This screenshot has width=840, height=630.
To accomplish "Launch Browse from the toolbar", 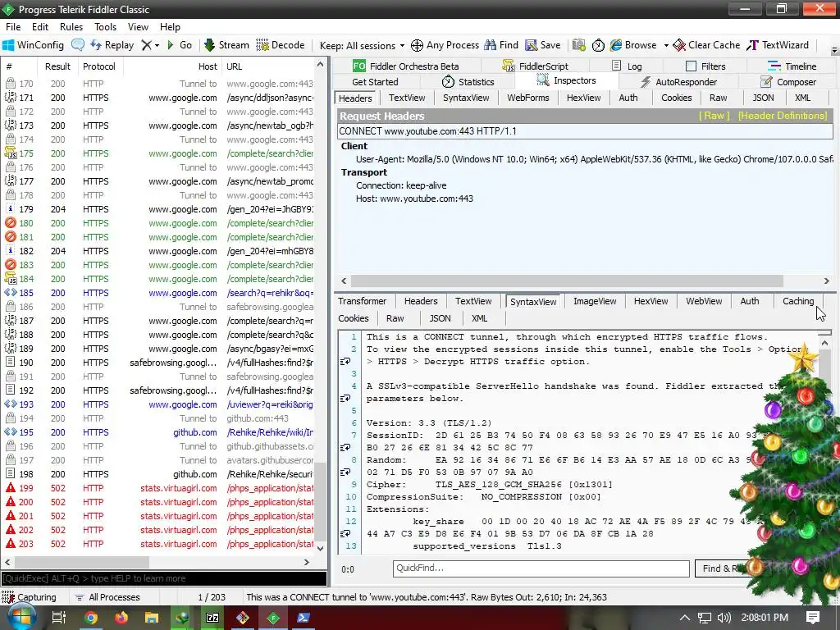I will (633, 45).
